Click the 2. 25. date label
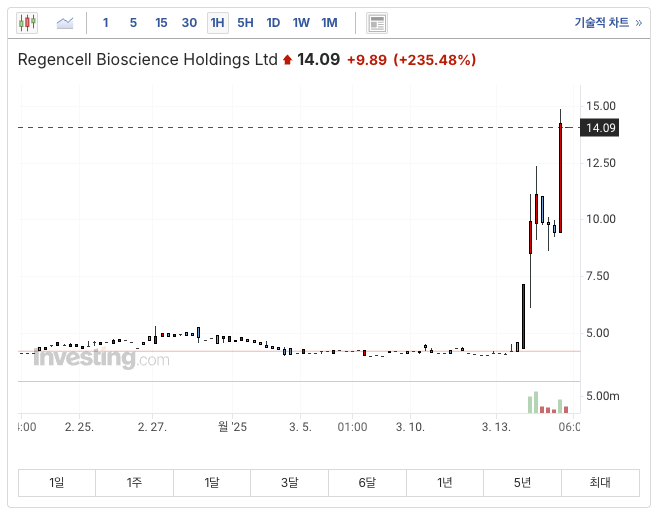Screen dimensions: 658x514 point(79,427)
